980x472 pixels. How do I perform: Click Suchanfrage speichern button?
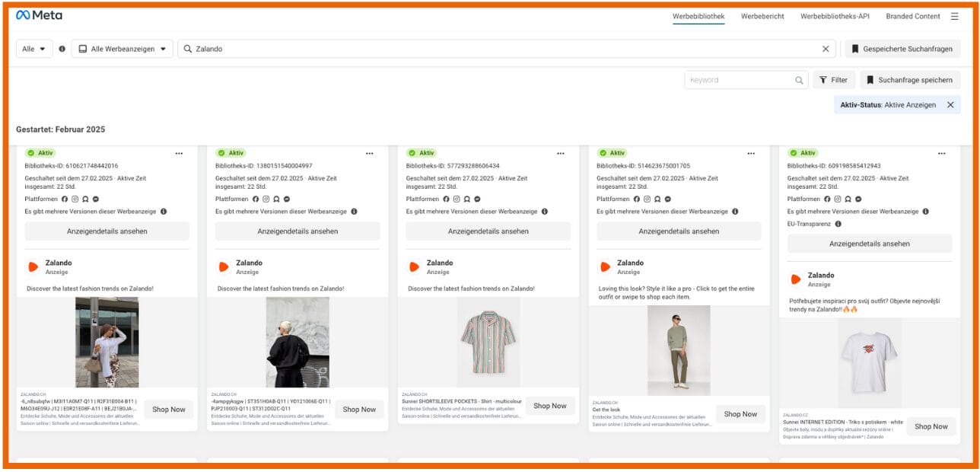click(909, 80)
